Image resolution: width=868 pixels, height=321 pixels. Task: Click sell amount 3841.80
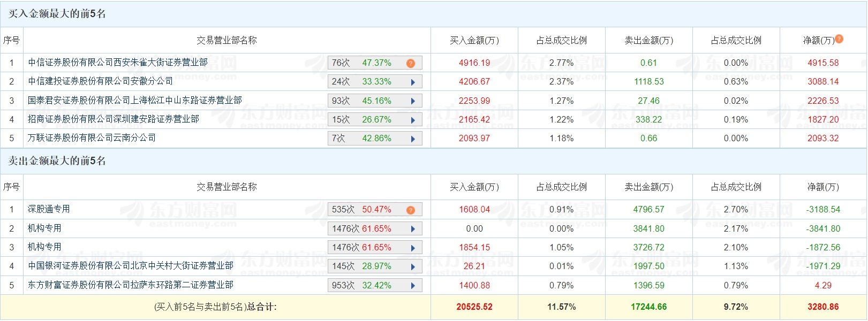click(649, 228)
